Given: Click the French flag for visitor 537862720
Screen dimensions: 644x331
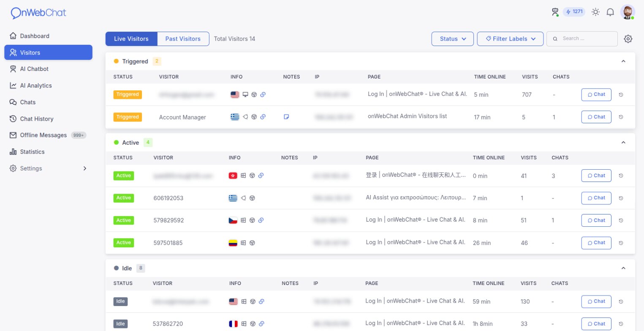Looking at the screenshot, I should click(x=233, y=324).
